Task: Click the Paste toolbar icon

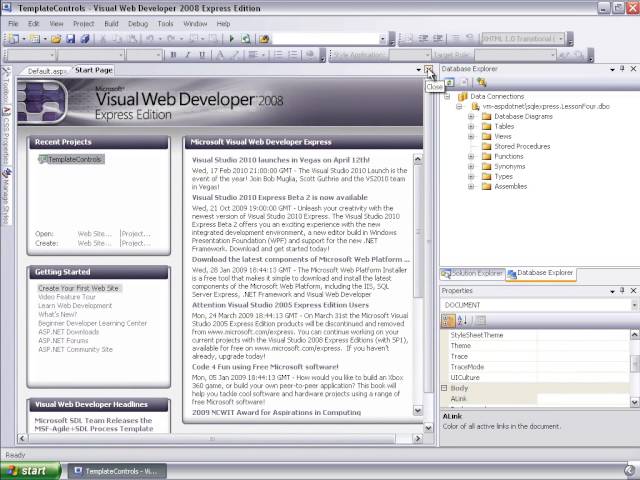Action: (x=132, y=39)
